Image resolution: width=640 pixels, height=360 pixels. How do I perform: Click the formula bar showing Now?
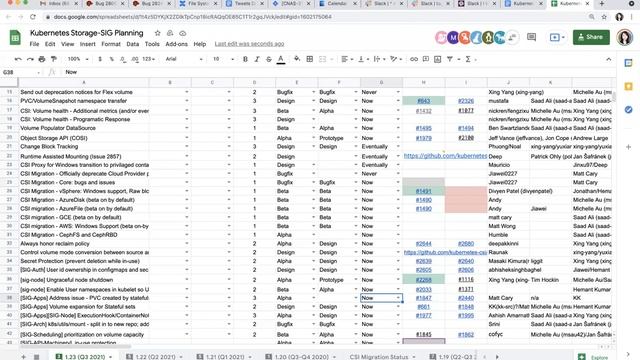coord(339,72)
